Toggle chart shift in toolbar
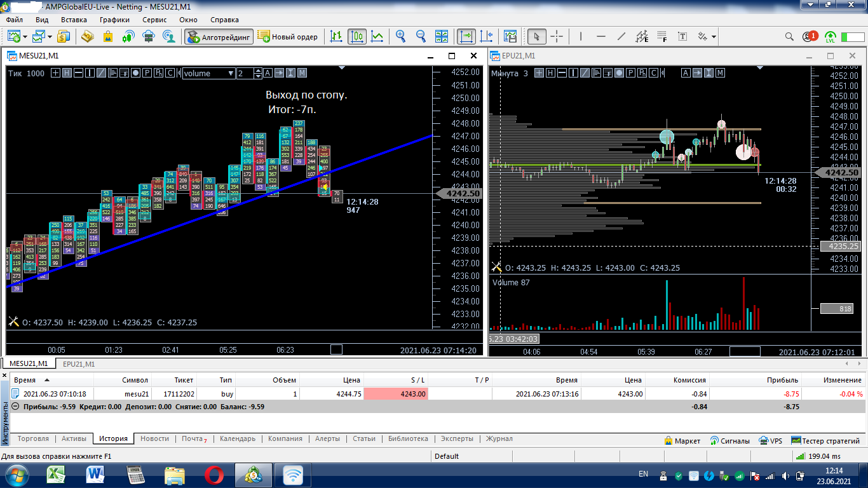Image resolution: width=868 pixels, height=488 pixels. click(487, 36)
